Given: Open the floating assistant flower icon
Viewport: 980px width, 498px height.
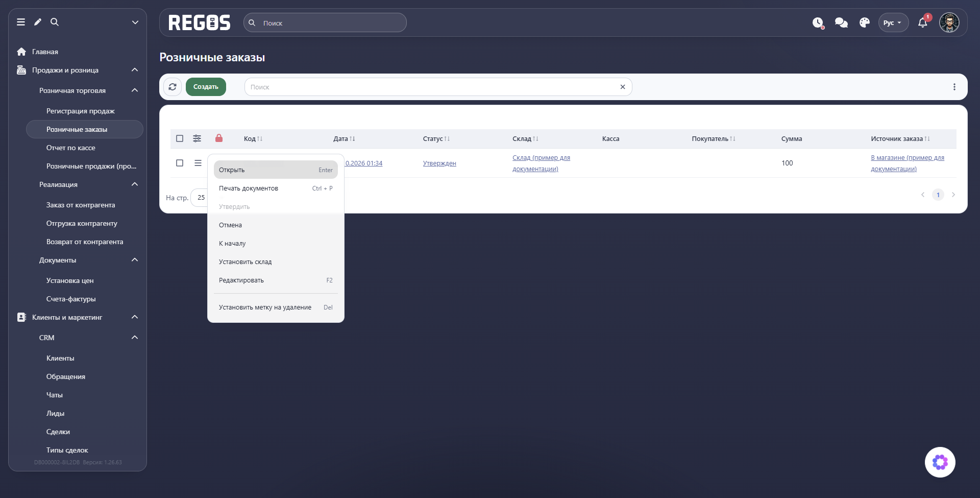Looking at the screenshot, I should (940, 462).
